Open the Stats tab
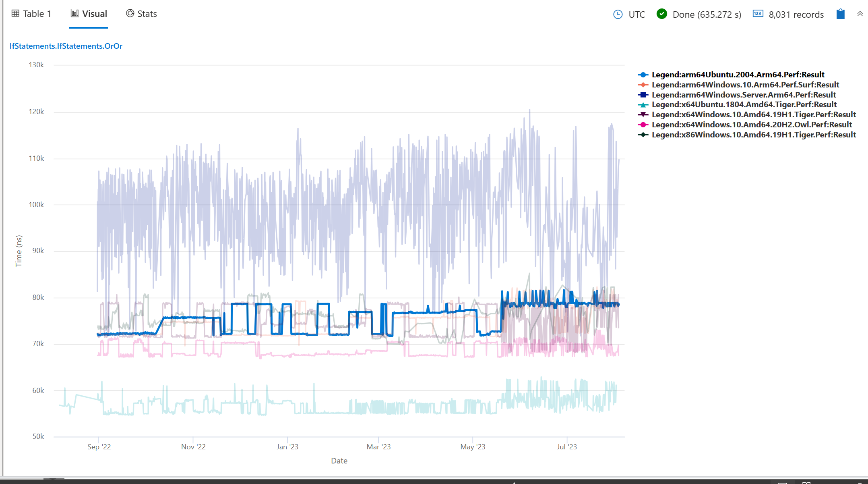Screen dimensions: 868x484 (x=147, y=13)
